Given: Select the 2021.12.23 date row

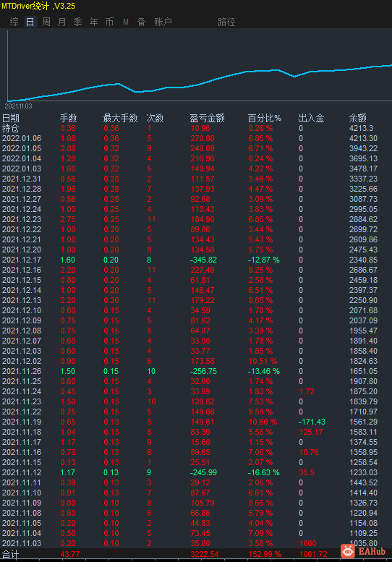Looking at the screenshot, I should point(22,219).
